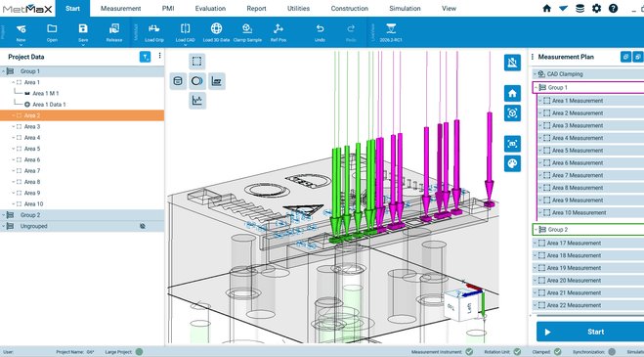
Task: Open the New button dropdown arrow
Action: 21,44
